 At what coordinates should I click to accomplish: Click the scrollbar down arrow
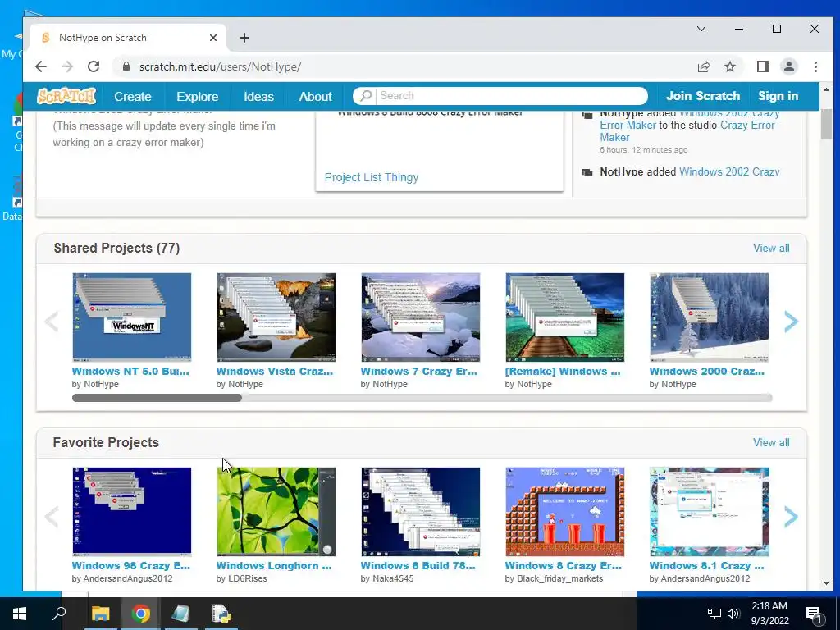[x=826, y=583]
